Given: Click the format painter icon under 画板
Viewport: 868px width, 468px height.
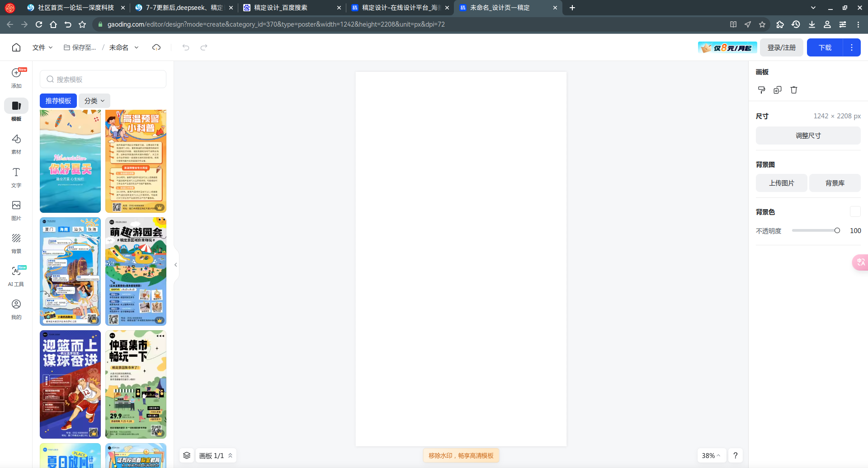Looking at the screenshot, I should (761, 90).
